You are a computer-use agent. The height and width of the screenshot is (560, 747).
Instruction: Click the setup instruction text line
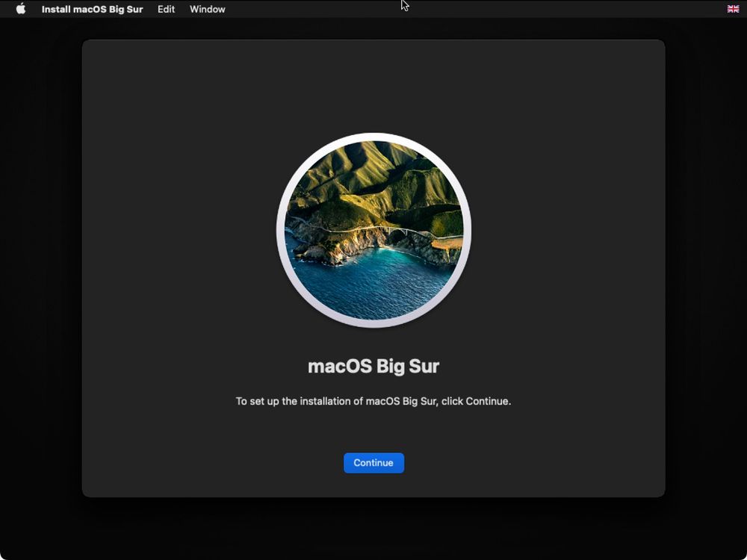(373, 401)
